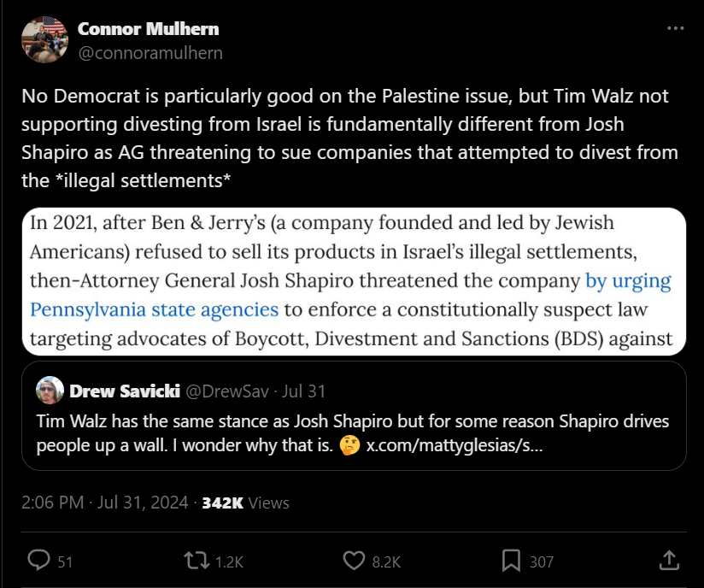The height and width of the screenshot is (588, 704).
Task: Open Drew Savicki's name in quoted tweet
Action: [125, 391]
